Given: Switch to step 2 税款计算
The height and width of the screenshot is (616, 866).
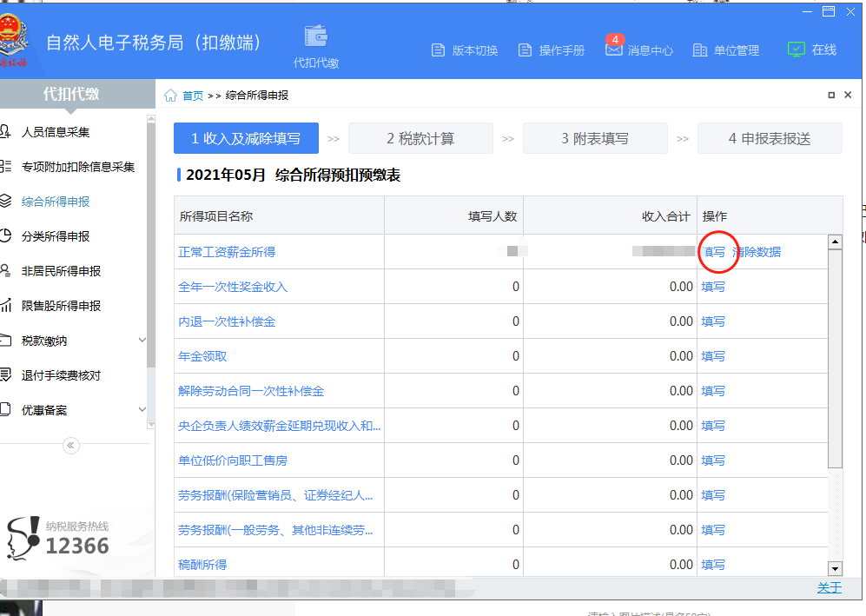Looking at the screenshot, I should (x=420, y=138).
